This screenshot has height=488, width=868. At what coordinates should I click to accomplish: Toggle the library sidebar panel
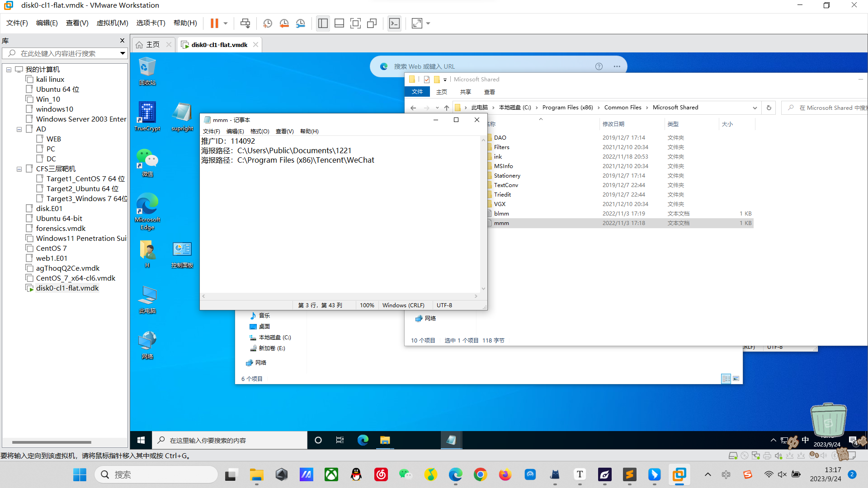click(x=323, y=23)
